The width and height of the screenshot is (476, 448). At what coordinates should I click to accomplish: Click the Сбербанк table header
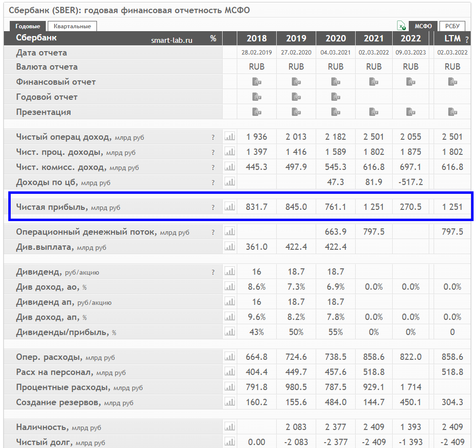click(x=36, y=37)
